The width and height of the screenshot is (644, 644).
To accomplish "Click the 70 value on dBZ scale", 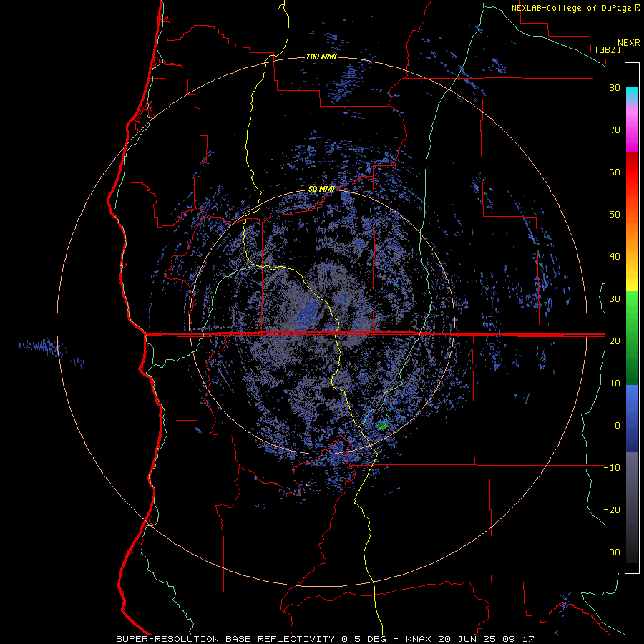I will 615,130.
